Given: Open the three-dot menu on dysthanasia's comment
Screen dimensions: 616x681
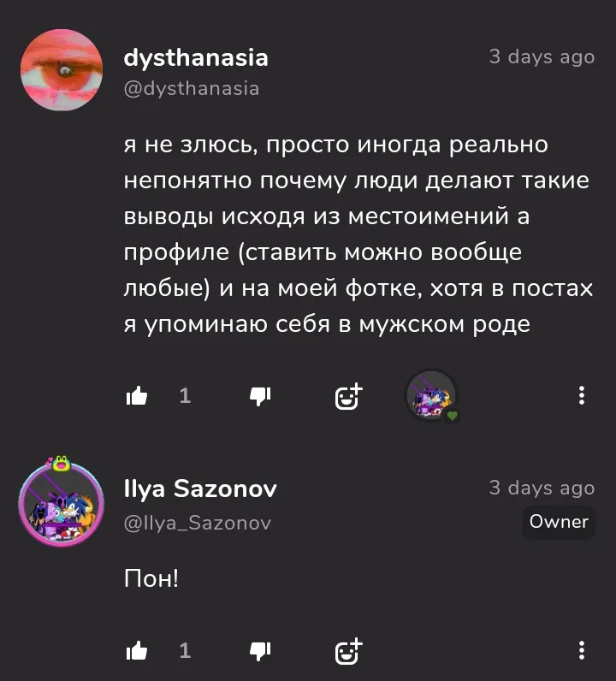Looking at the screenshot, I should pyautogui.click(x=581, y=395).
